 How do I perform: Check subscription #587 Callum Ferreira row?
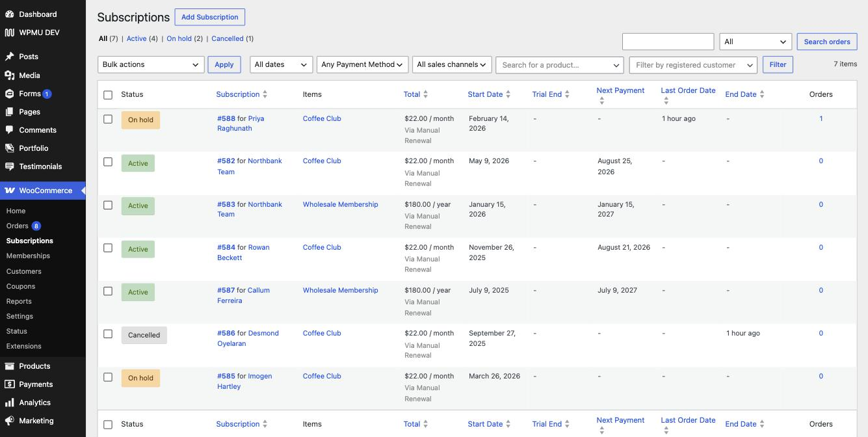pos(108,291)
